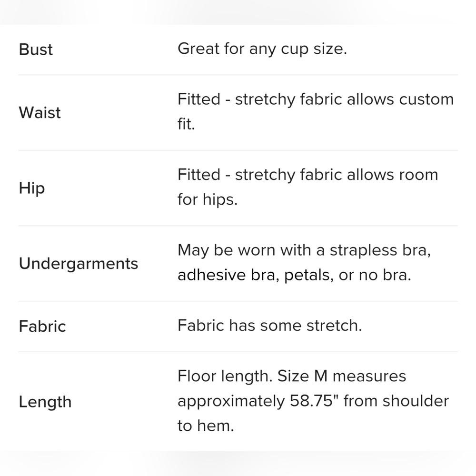The height and width of the screenshot is (476, 476).
Task: Click the Fabric row label
Action: click(42, 327)
